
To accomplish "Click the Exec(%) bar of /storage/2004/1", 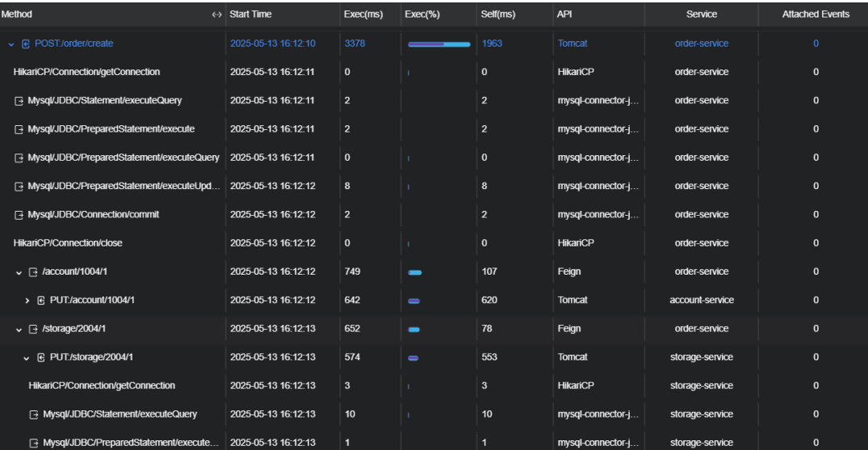I will tap(413, 330).
